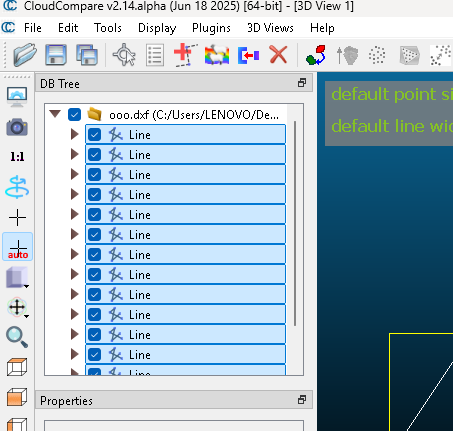Uncheck the ooo.dxf root checkbox

[x=74, y=115]
